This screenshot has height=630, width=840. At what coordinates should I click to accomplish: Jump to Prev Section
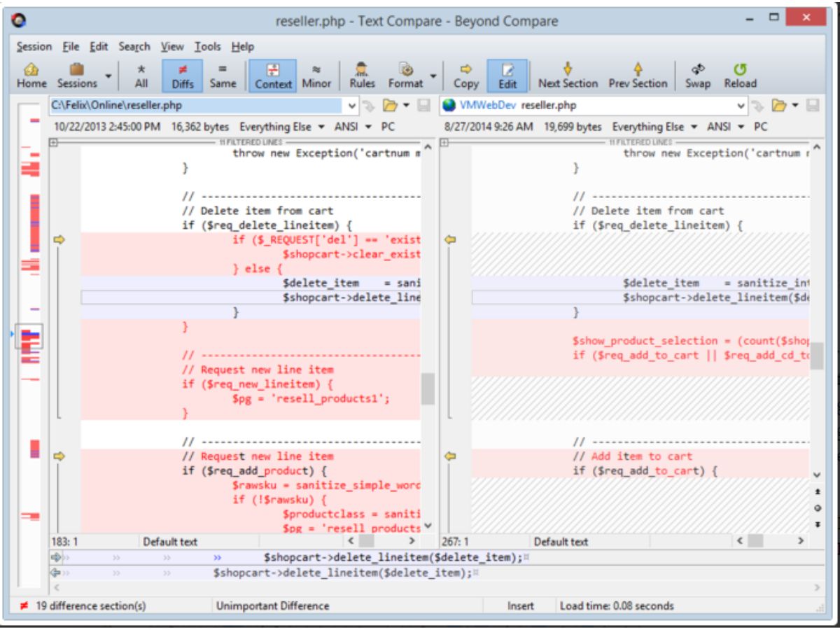(x=638, y=76)
